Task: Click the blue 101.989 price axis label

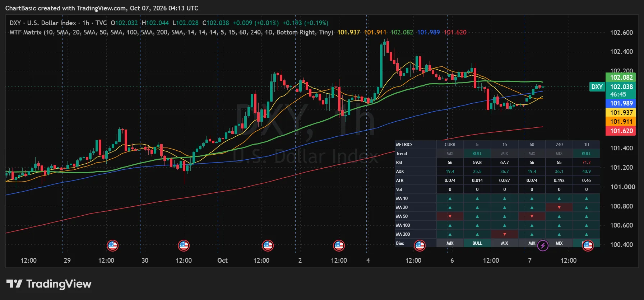Action: pos(621,103)
